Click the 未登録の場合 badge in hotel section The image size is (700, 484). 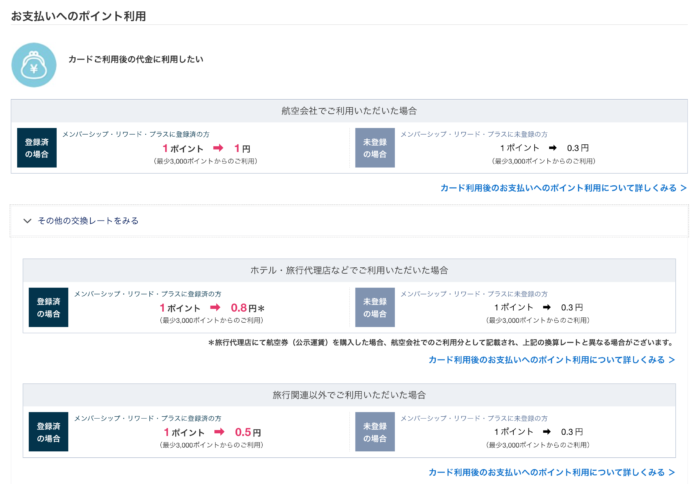375,307
